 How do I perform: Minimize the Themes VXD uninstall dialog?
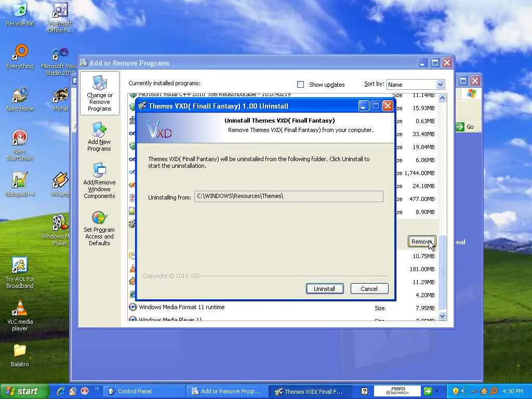coord(363,106)
